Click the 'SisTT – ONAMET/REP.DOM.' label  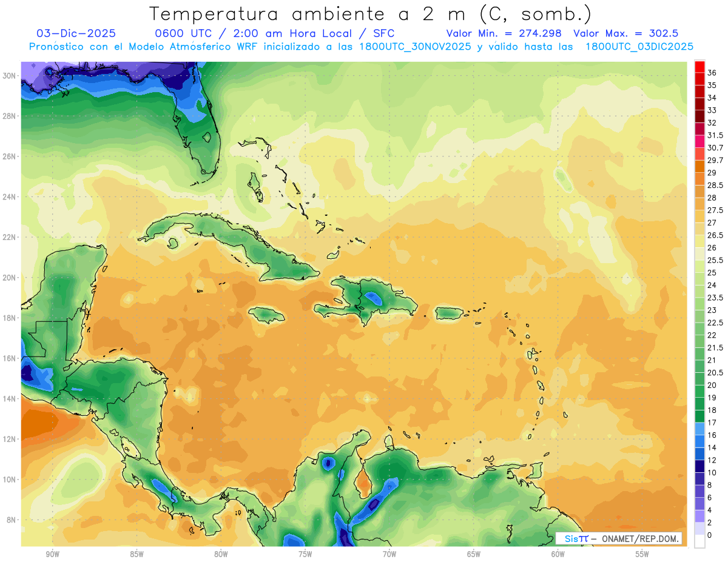coord(619,538)
